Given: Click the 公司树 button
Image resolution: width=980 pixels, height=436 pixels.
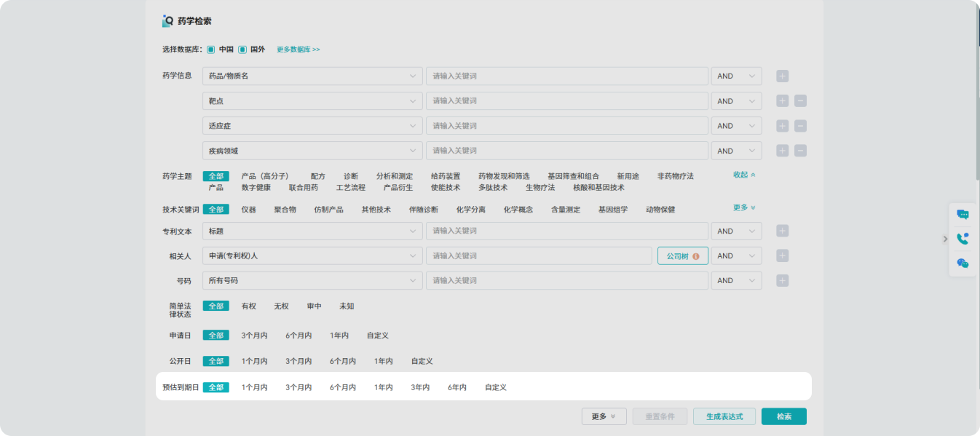Looking at the screenshot, I should (x=683, y=256).
